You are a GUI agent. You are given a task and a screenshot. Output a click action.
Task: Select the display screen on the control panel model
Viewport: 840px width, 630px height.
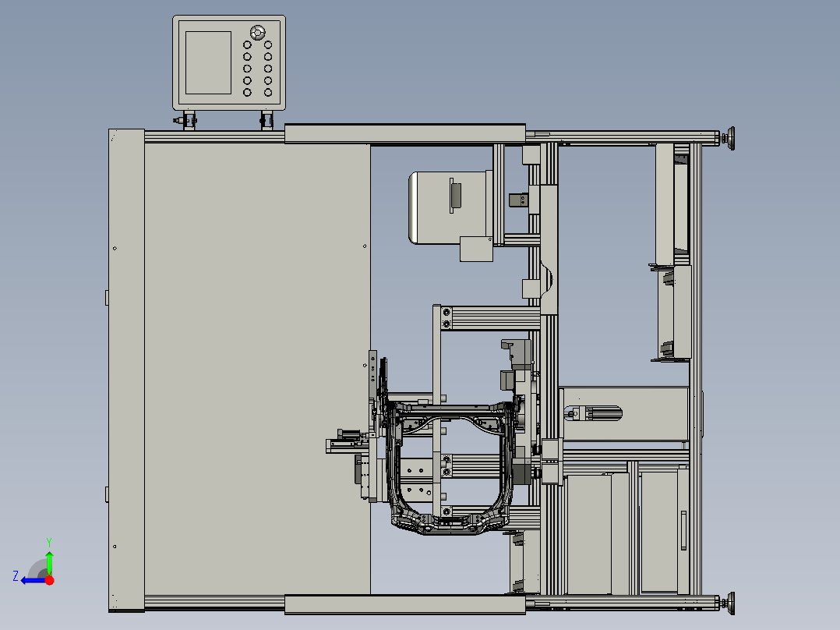click(x=208, y=62)
